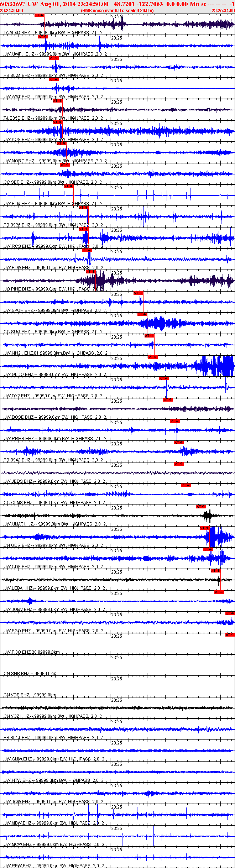
Task: Click the red pick flag on UW SVOH trace
Action: click(x=139, y=293)
